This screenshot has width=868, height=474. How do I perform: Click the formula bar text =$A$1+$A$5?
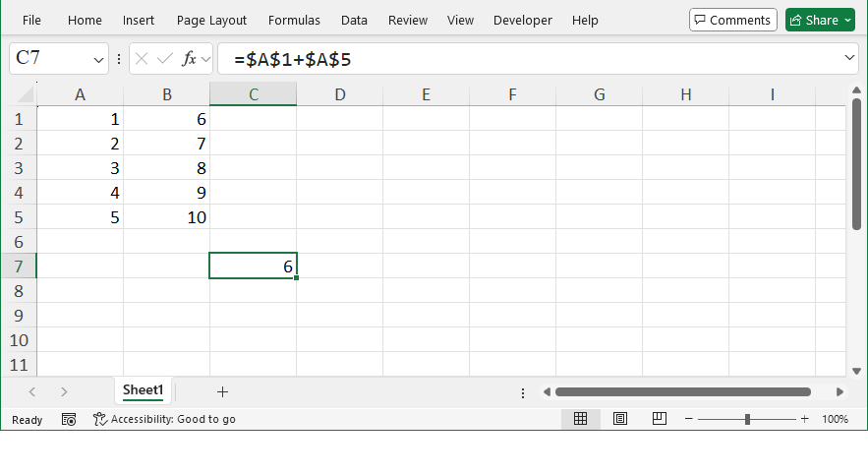click(x=292, y=59)
